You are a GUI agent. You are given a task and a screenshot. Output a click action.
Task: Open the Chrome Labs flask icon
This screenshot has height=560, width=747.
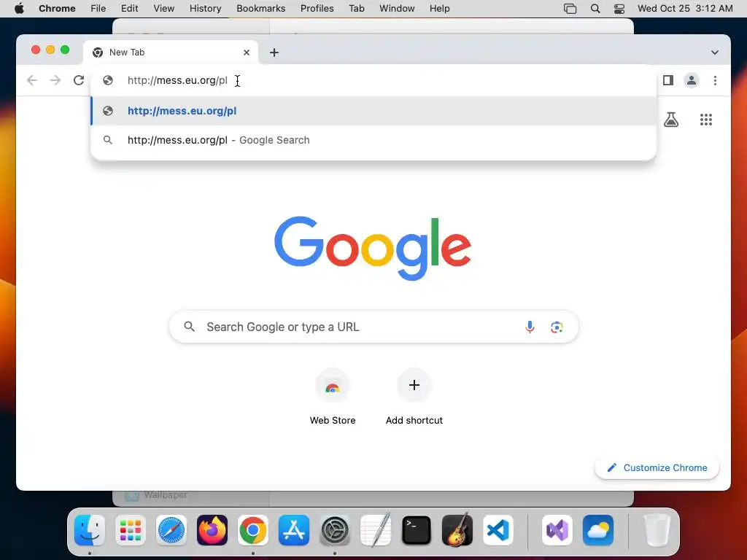671,119
